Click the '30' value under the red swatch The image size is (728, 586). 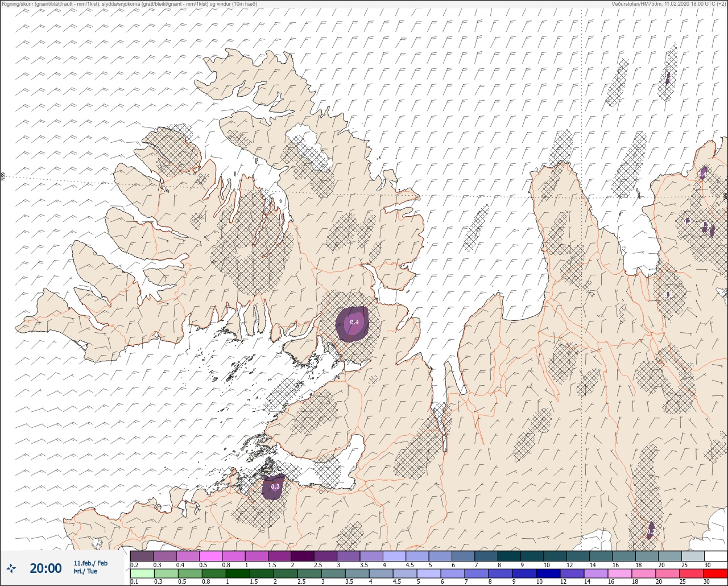click(707, 582)
